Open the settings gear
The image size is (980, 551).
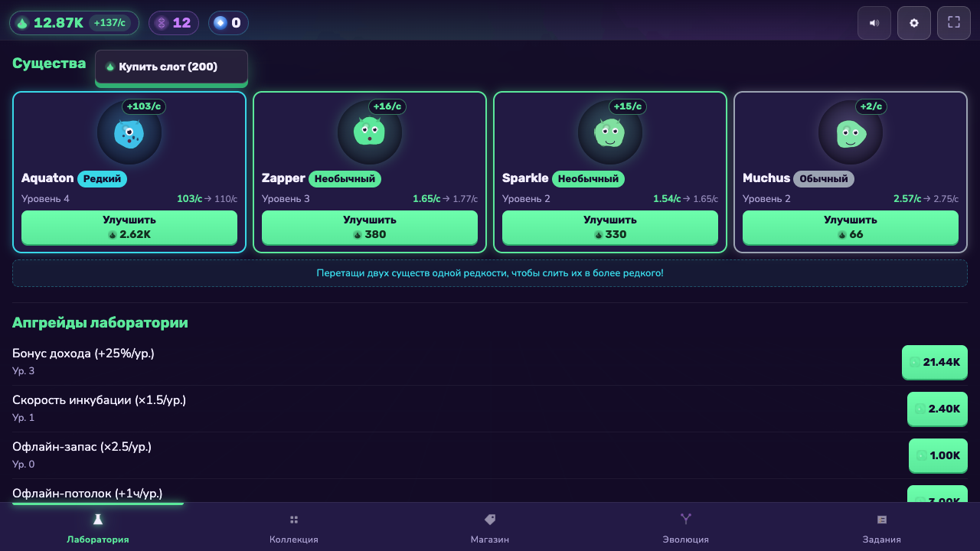(914, 23)
